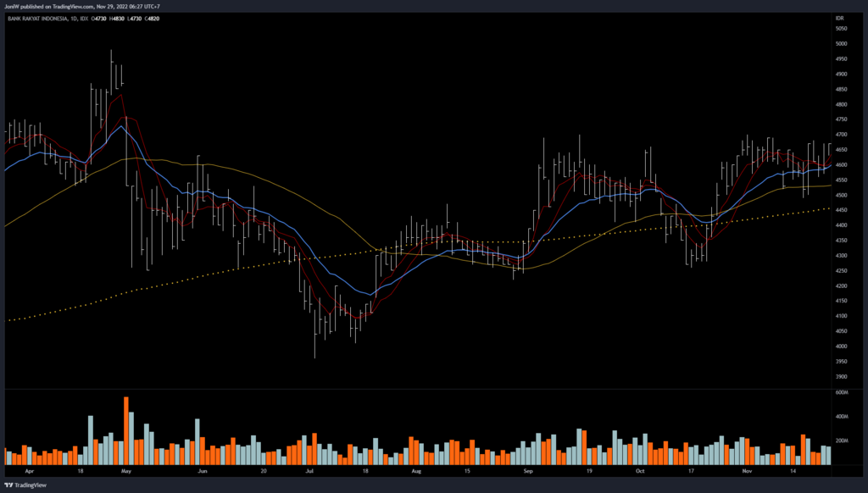
Task: Click the 200M volume axis label
Action: pyautogui.click(x=843, y=441)
